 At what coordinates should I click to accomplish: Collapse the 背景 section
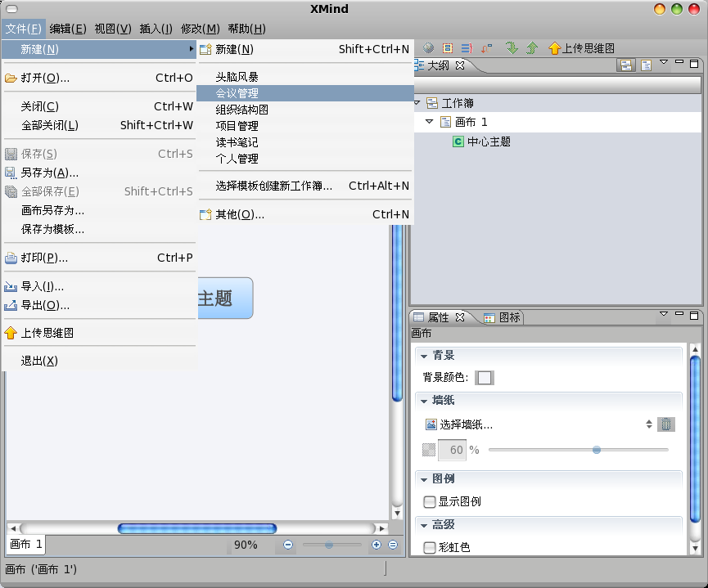(x=423, y=356)
